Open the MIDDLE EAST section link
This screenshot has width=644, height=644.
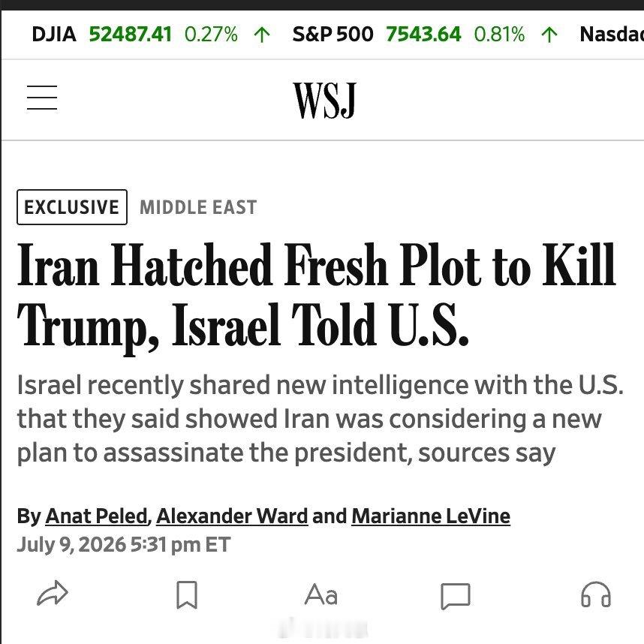pos(198,207)
